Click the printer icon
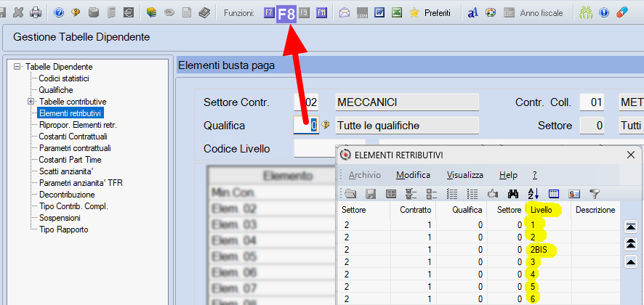Viewport: 644px width, 305px height. 36,13
